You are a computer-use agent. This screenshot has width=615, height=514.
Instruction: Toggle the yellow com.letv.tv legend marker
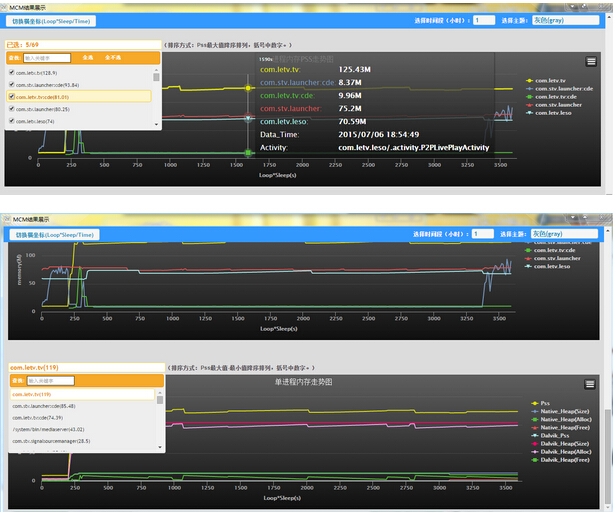530,80
